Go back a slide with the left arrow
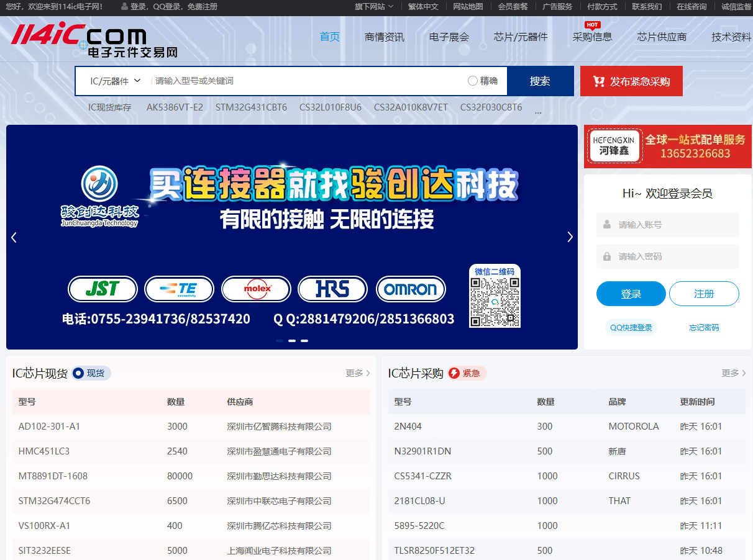 (14, 237)
